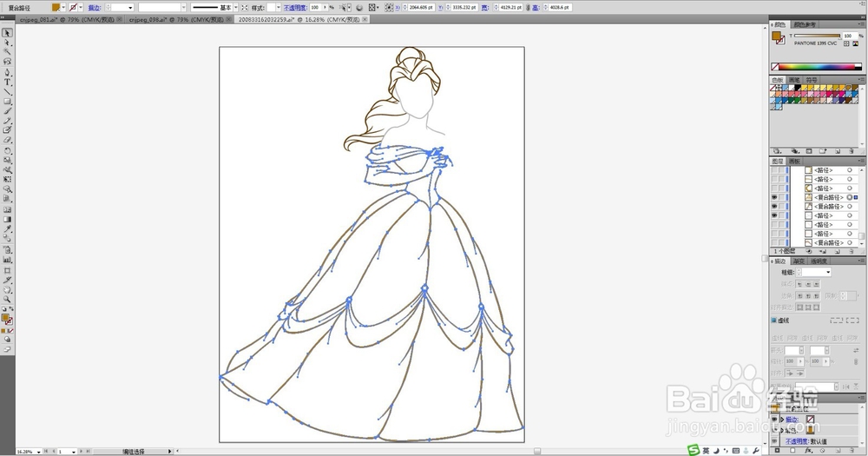Open 透明度 transparency panel tab
The image size is (868, 456).
819,261
